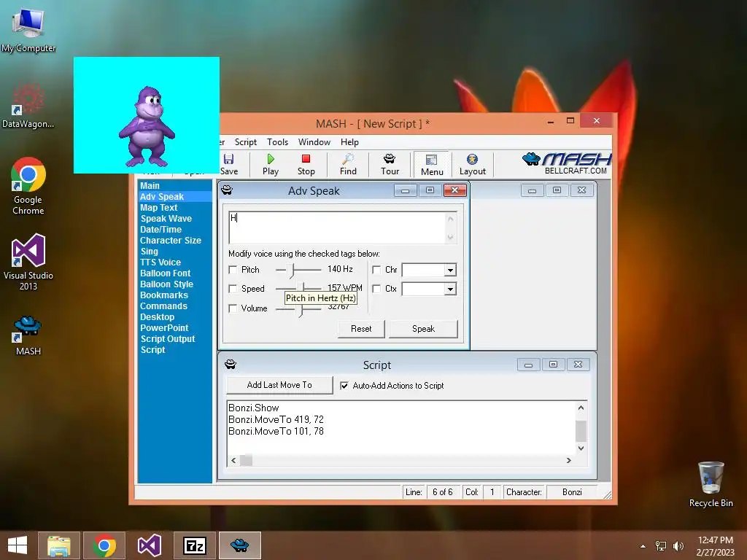Click the volume speaker tray icon
The width and height of the screenshot is (747, 560).
coord(678,546)
